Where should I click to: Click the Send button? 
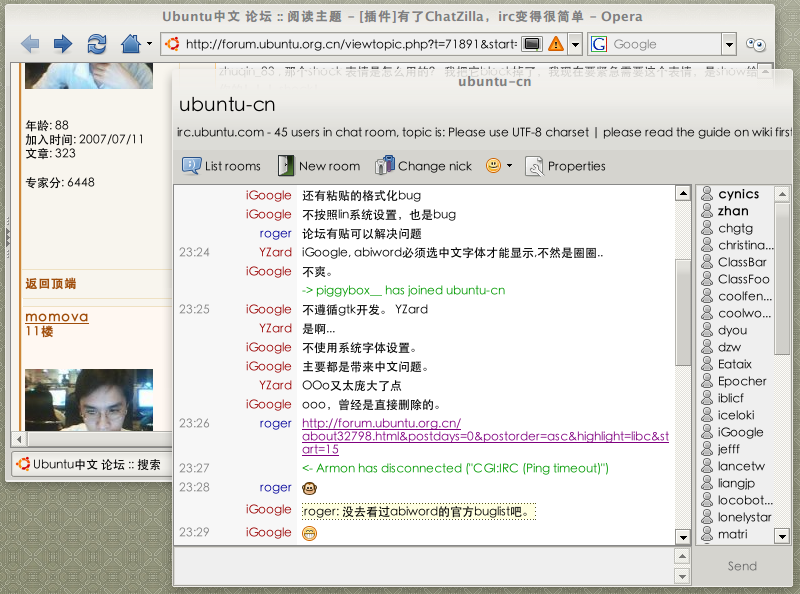742,566
